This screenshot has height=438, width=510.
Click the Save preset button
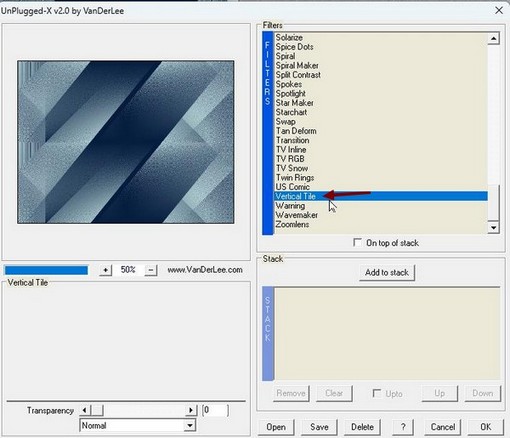tap(319, 427)
